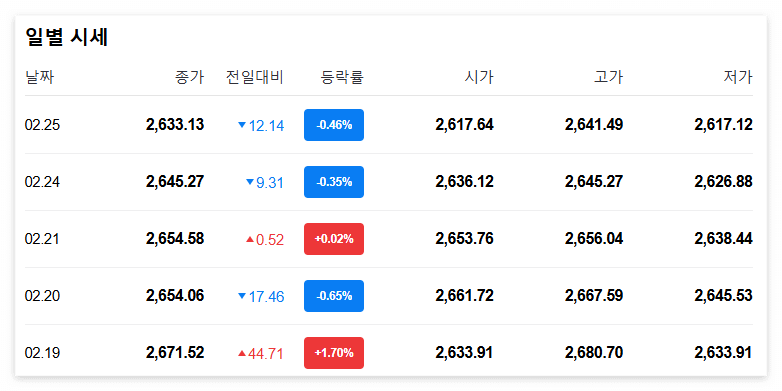Click the down arrow beside 12.14

click(242, 125)
